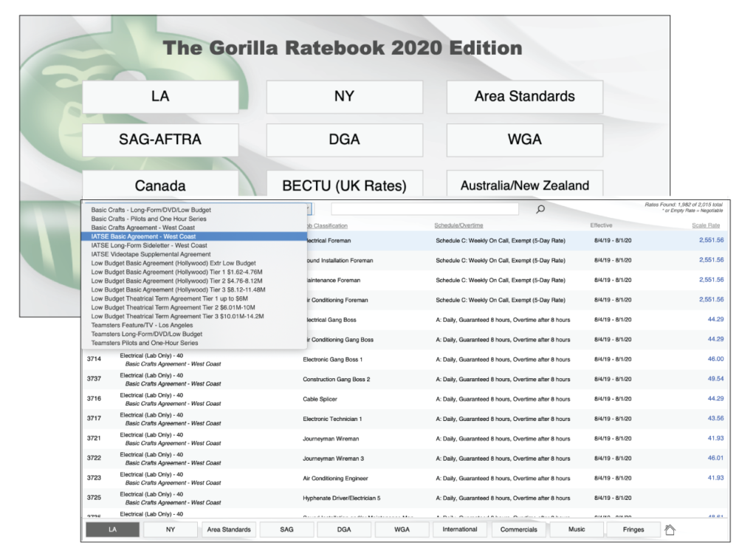The width and height of the screenshot is (756, 548).
Task: Select row number 3714
Action: point(94,359)
